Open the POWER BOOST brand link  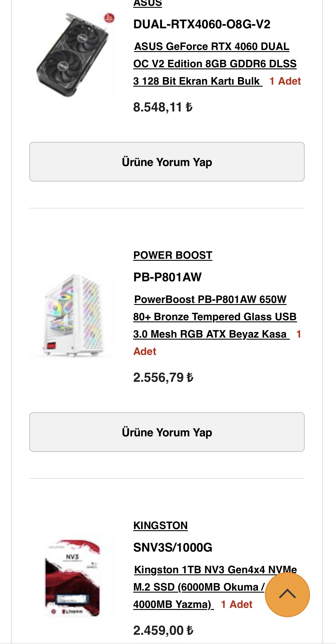172,255
